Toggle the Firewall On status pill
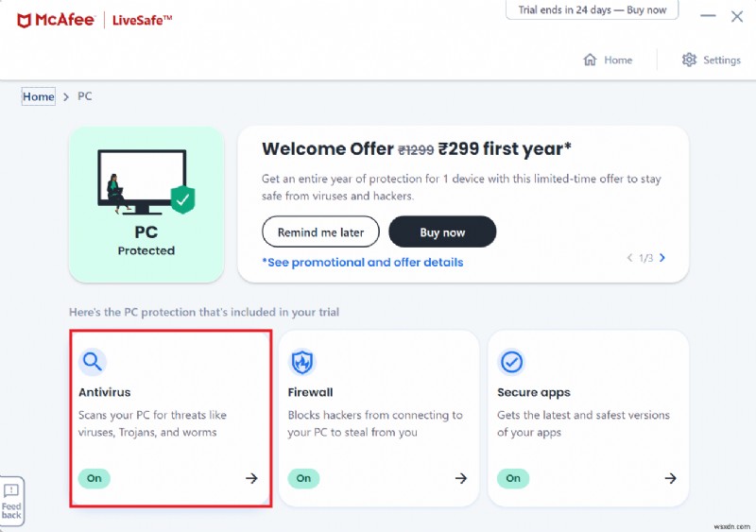 [x=303, y=478]
